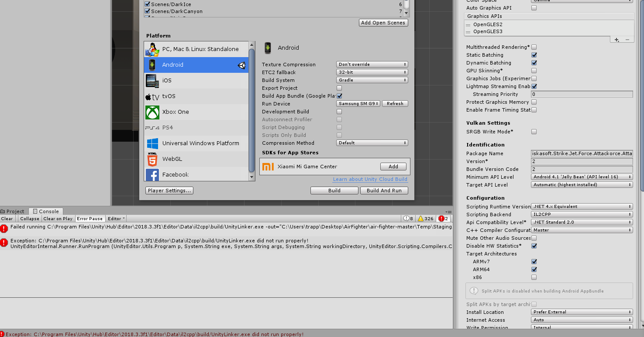Image resolution: width=644 pixels, height=337 pixels.
Task: Enable the x86 target architecture checkbox
Action: point(534,277)
